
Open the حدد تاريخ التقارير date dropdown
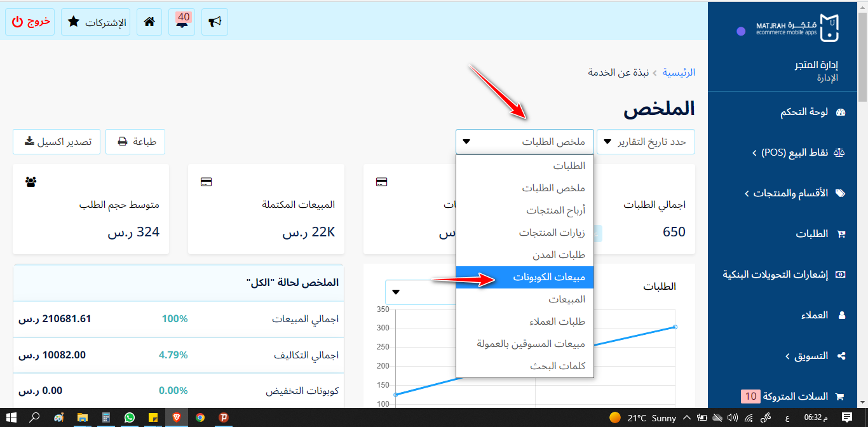pyautogui.click(x=646, y=142)
